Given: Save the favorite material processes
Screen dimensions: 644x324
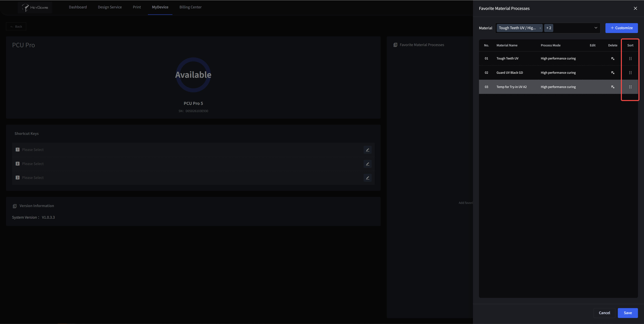Looking at the screenshot, I should [628, 313].
